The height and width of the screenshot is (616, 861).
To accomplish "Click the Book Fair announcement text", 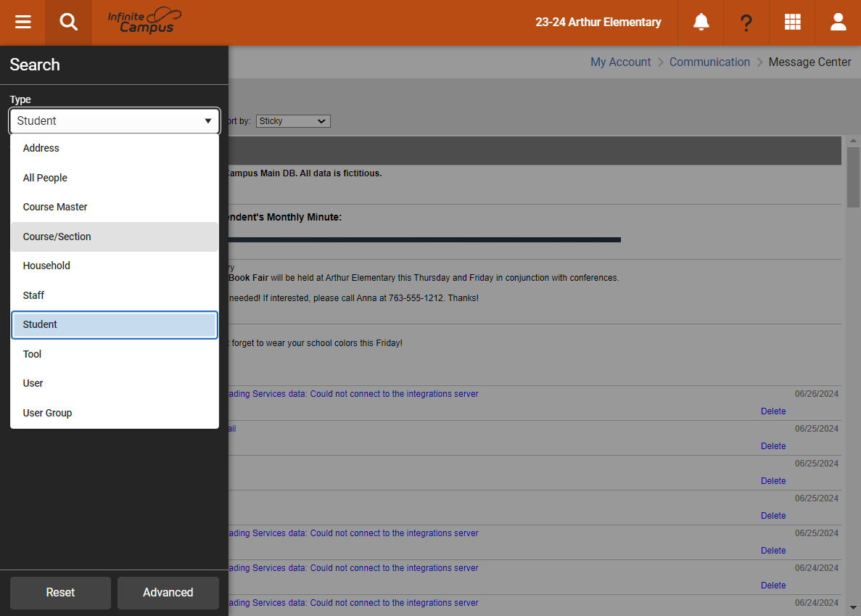I will (x=424, y=278).
